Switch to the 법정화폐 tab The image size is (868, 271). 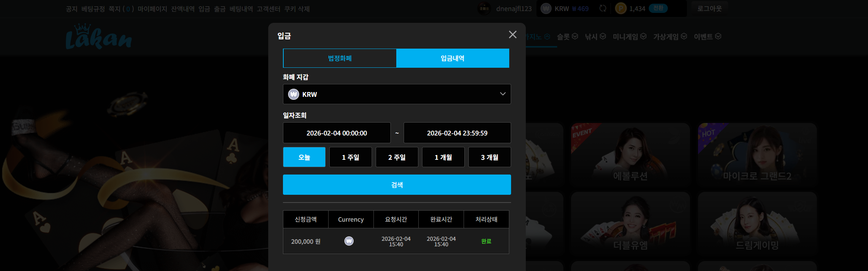click(x=340, y=58)
